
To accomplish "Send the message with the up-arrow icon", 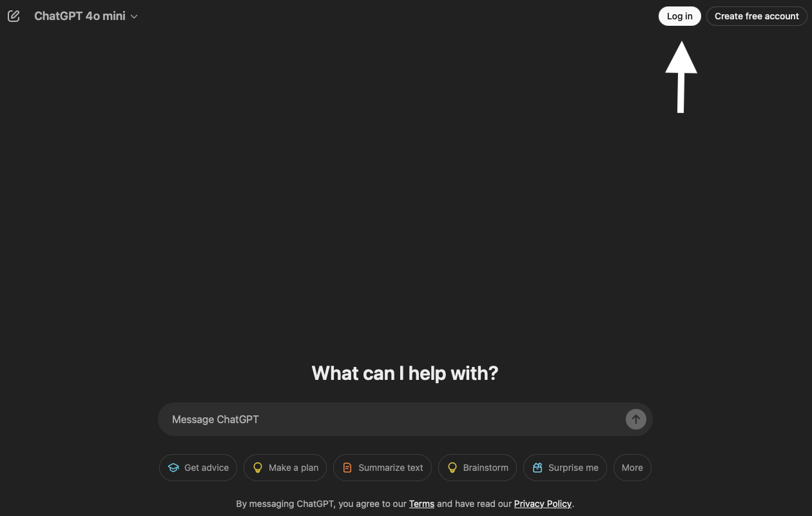I will (635, 419).
